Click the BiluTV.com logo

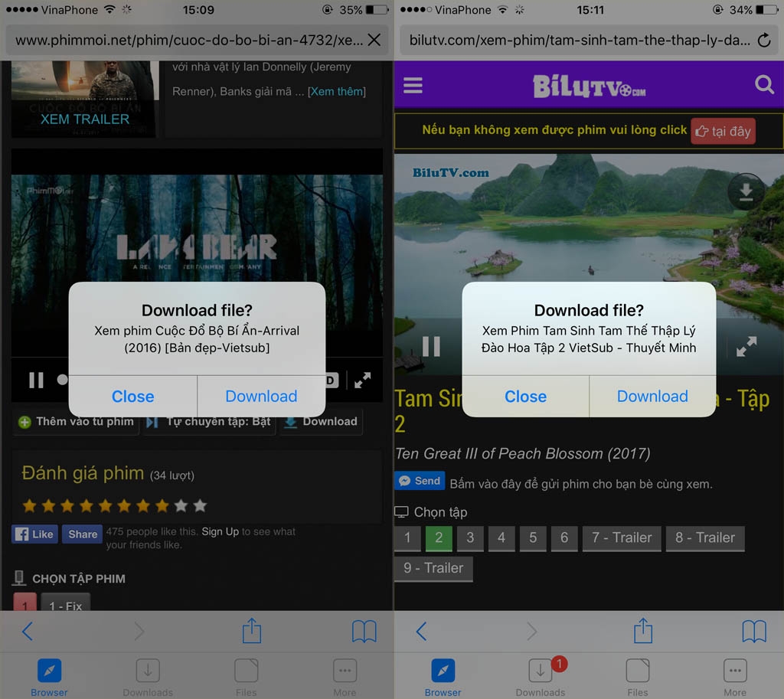[x=589, y=86]
